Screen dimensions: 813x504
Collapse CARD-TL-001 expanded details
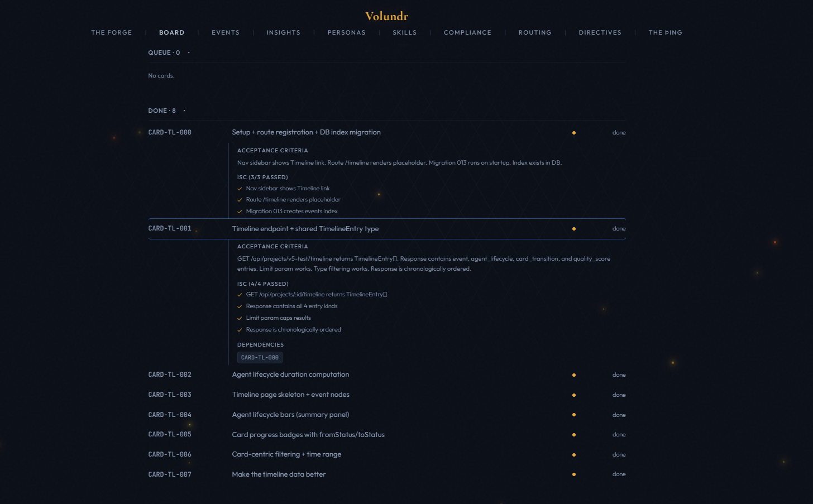[305, 228]
